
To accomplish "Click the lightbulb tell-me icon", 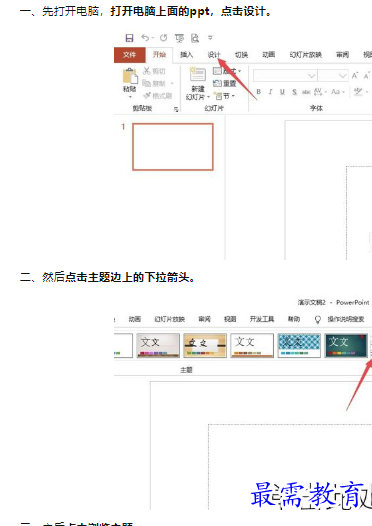I will tap(318, 319).
